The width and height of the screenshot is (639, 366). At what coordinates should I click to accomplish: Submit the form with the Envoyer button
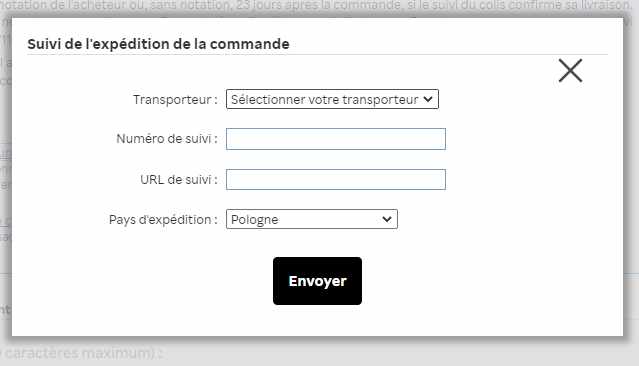click(317, 281)
